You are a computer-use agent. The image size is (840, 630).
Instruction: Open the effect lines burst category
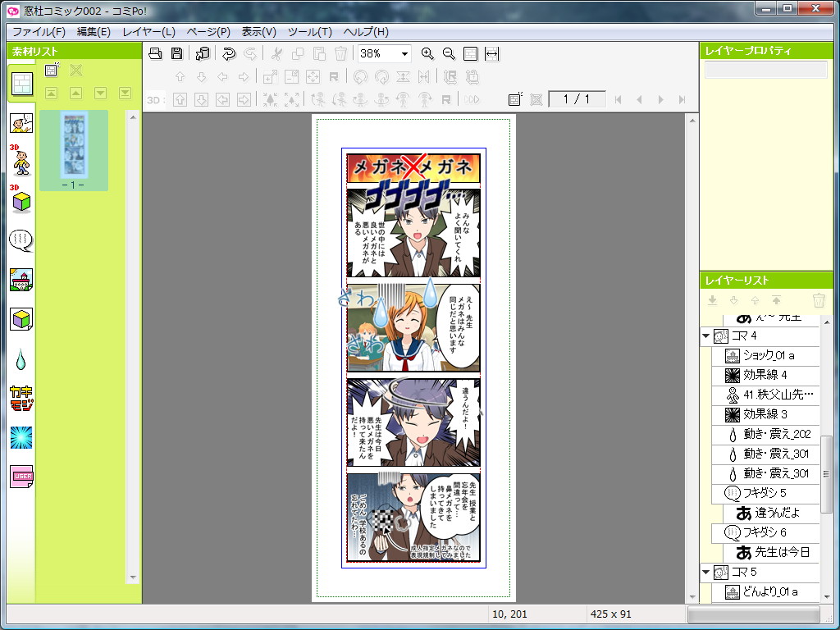click(x=21, y=438)
